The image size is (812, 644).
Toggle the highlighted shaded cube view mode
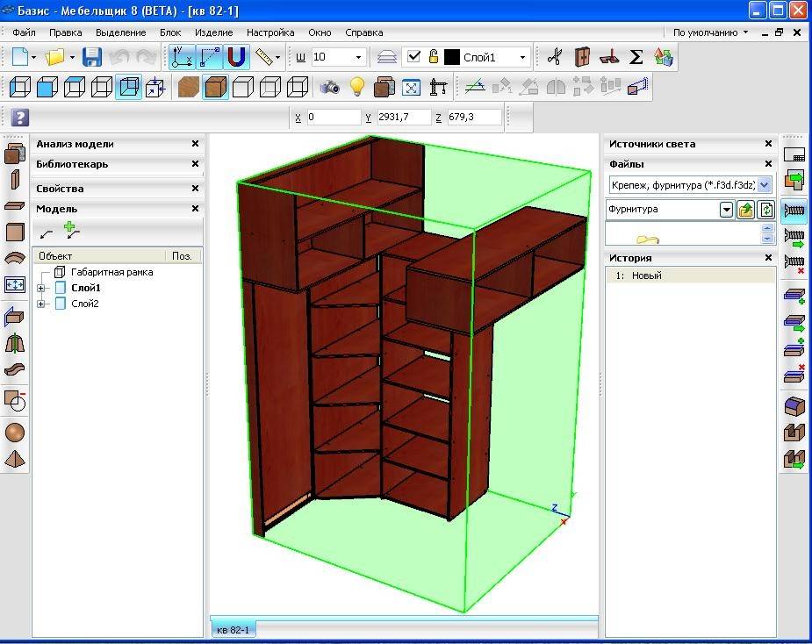pos(215,87)
